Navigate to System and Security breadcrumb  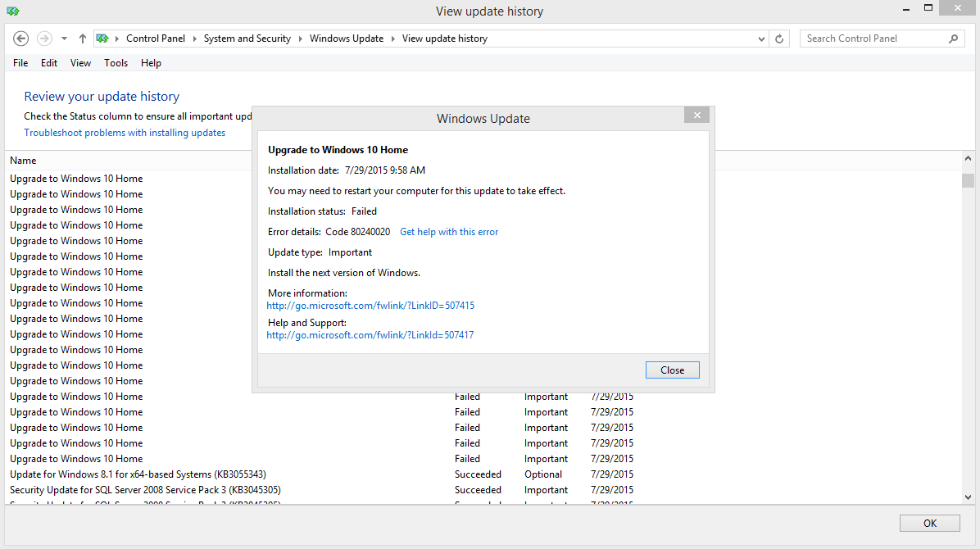pyautogui.click(x=247, y=39)
